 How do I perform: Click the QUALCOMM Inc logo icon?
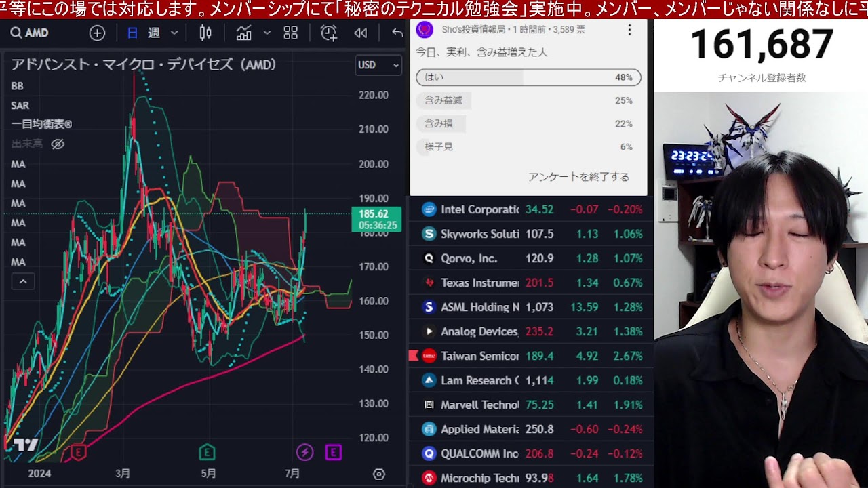(429, 453)
